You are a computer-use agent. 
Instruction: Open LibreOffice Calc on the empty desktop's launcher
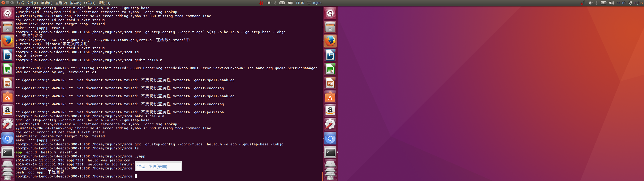(330, 69)
